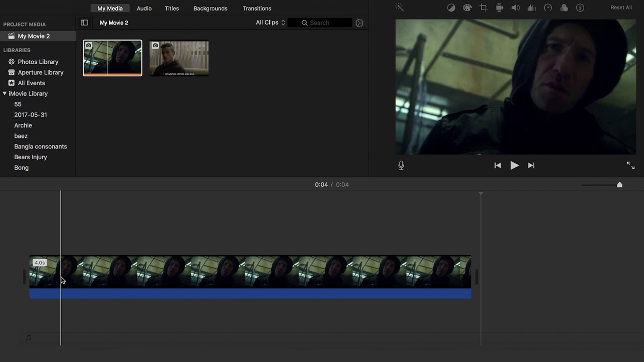
Task: Open the color correction palette tool
Action: (467, 8)
